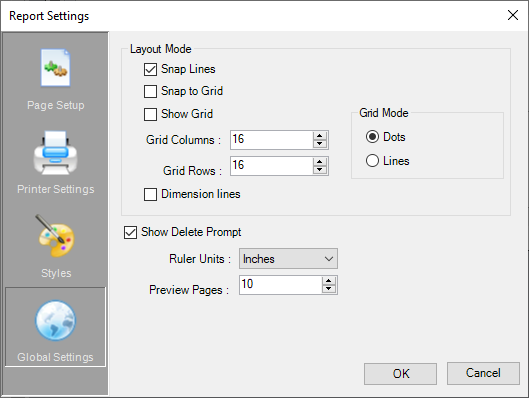Dismiss dialog with the Cancel button
The image size is (529, 398).
click(483, 373)
